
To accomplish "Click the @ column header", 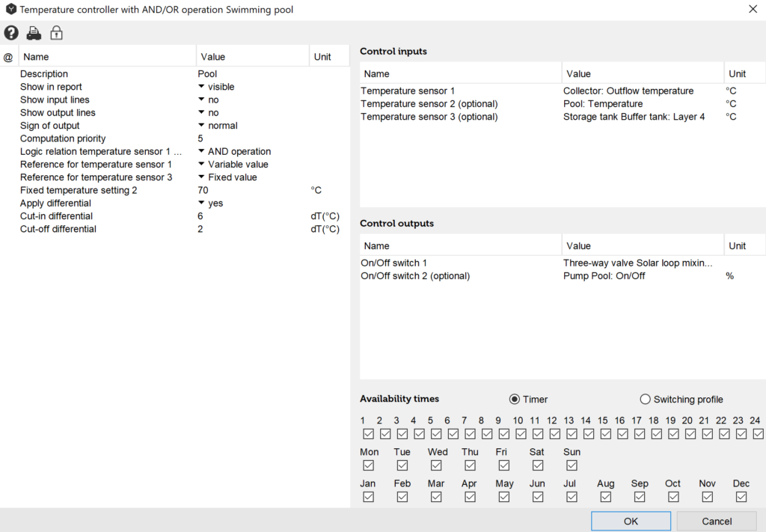I will (x=8, y=57).
